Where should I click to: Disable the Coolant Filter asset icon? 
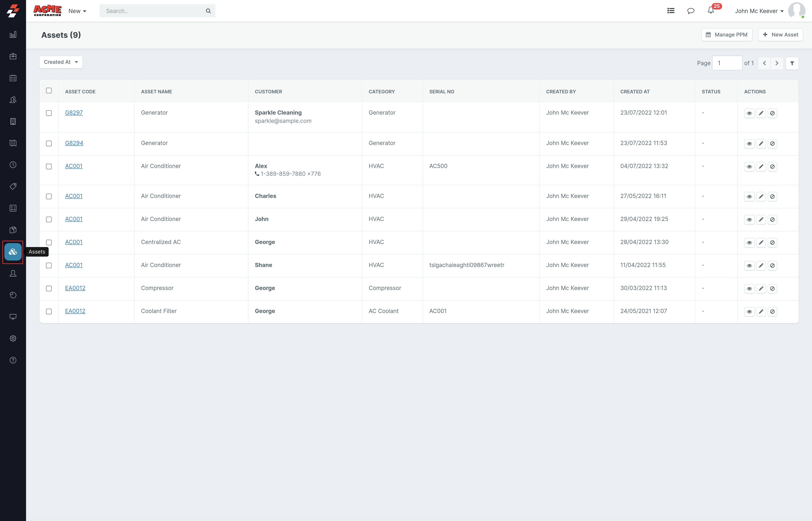pyautogui.click(x=772, y=312)
